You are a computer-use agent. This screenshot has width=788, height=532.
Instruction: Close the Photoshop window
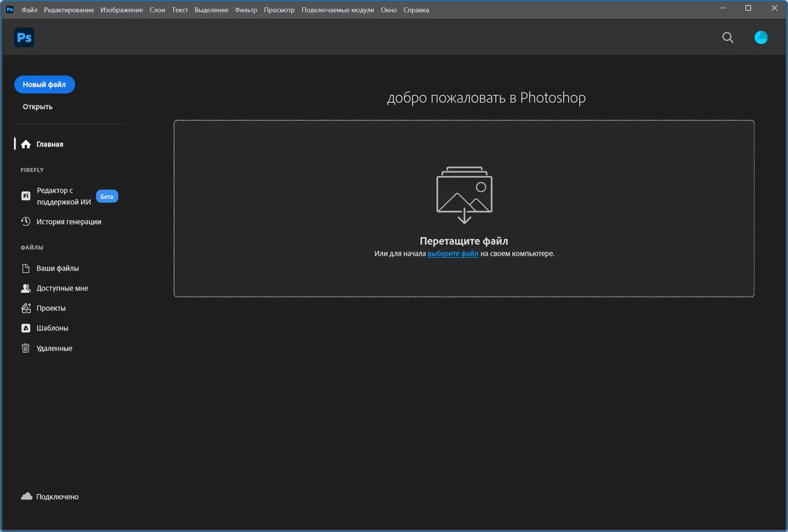[774, 8]
